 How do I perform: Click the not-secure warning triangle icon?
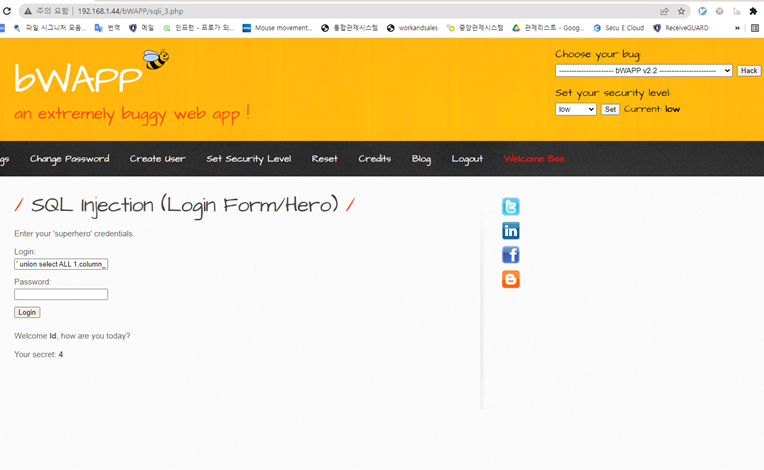(28, 11)
